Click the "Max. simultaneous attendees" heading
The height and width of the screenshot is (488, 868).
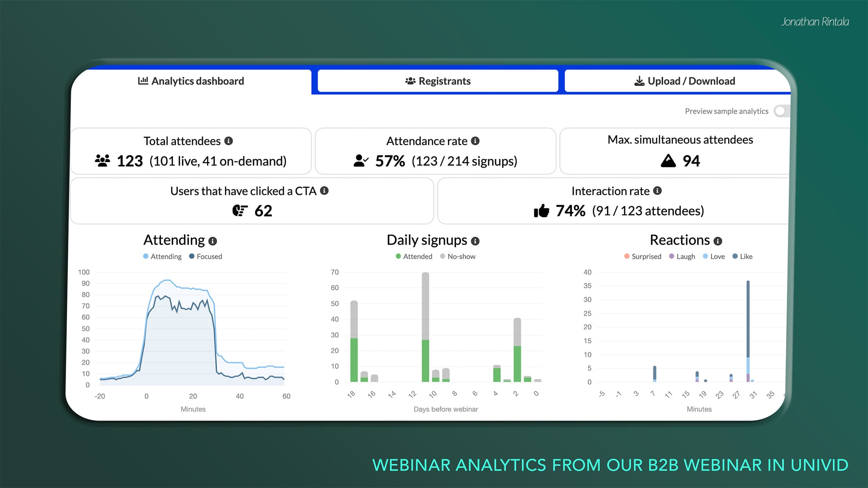[x=680, y=140]
